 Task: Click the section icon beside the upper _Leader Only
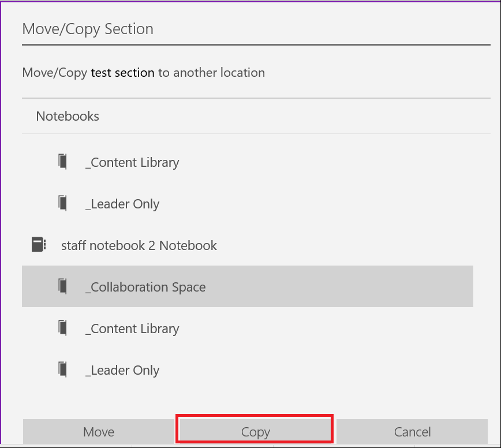pyautogui.click(x=62, y=203)
